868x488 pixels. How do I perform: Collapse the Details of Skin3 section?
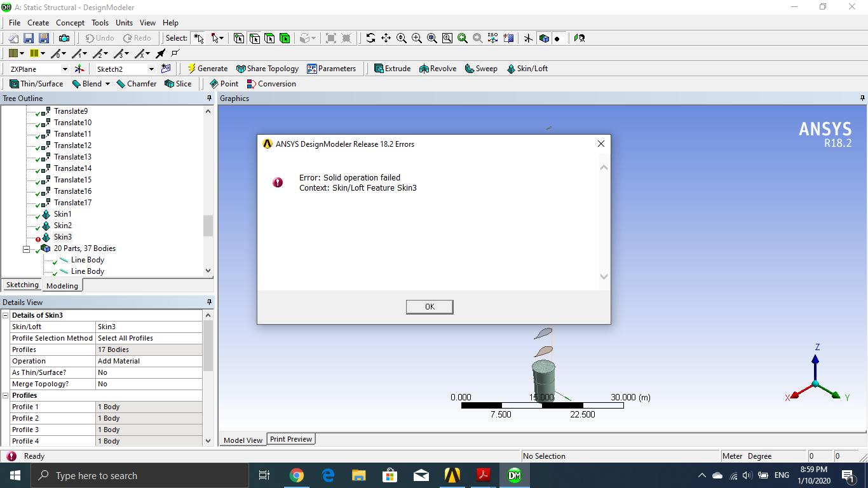[x=6, y=315]
